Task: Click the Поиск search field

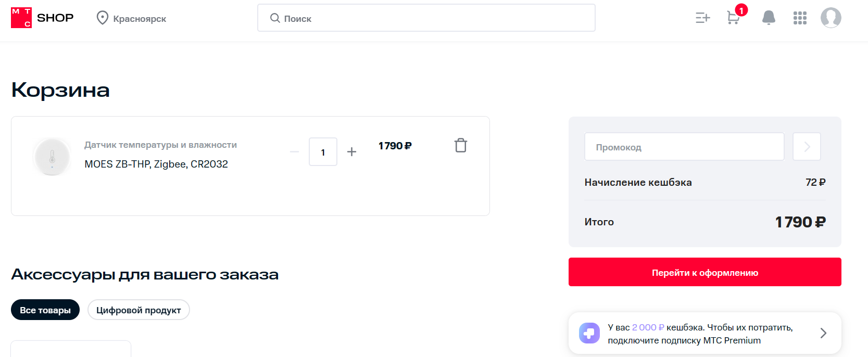Action: [x=426, y=18]
